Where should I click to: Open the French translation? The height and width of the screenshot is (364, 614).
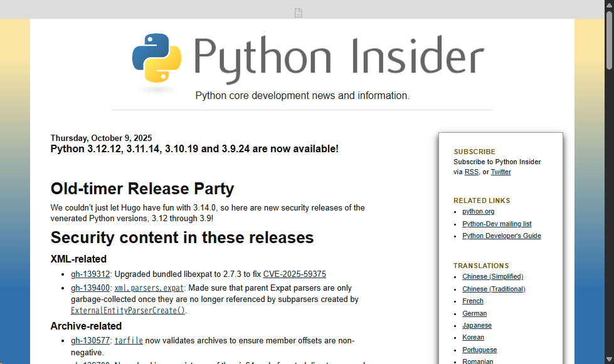[x=472, y=301]
